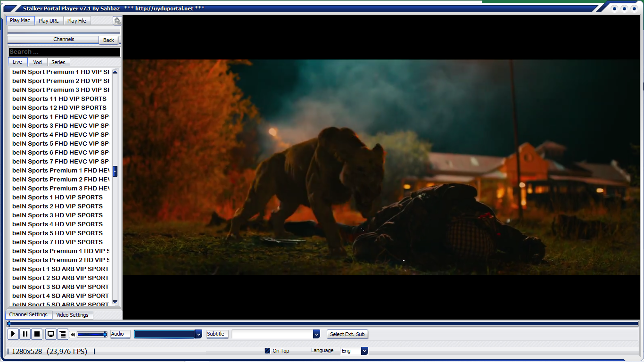Open settings gear icon
Screen dimensions: 644x362
point(117,21)
